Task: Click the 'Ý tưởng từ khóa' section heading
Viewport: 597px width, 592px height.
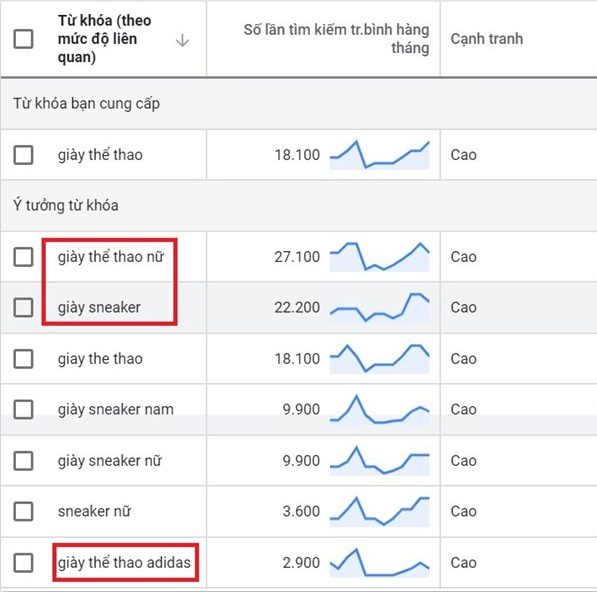Action: (65, 206)
